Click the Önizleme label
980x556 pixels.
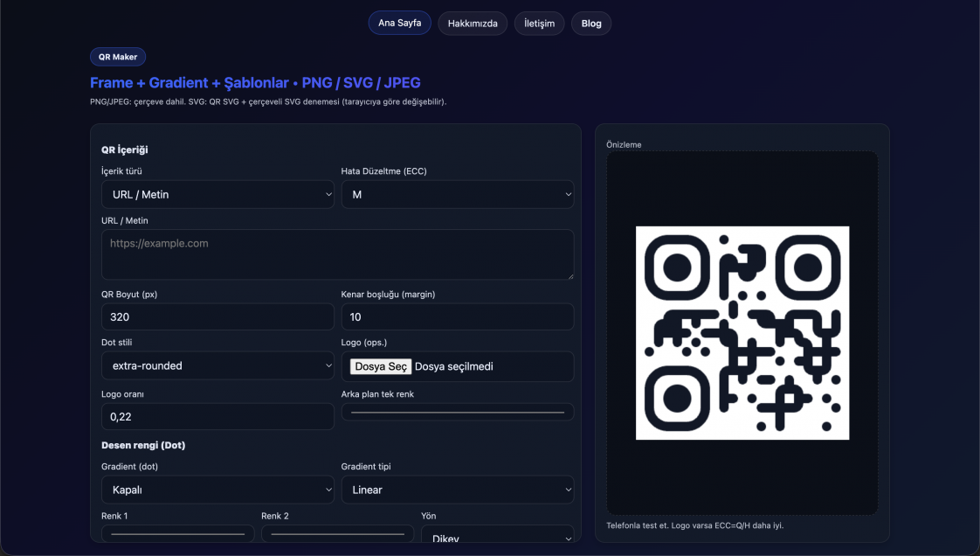point(624,144)
